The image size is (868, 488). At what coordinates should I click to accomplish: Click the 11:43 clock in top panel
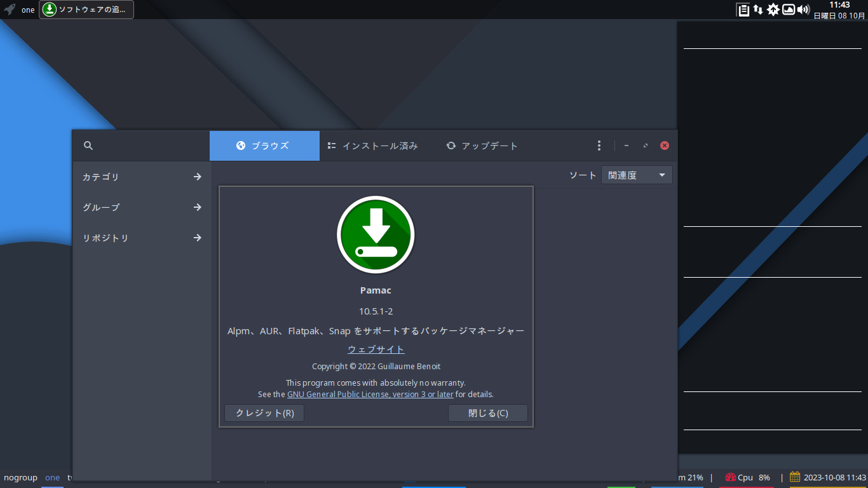(839, 4)
